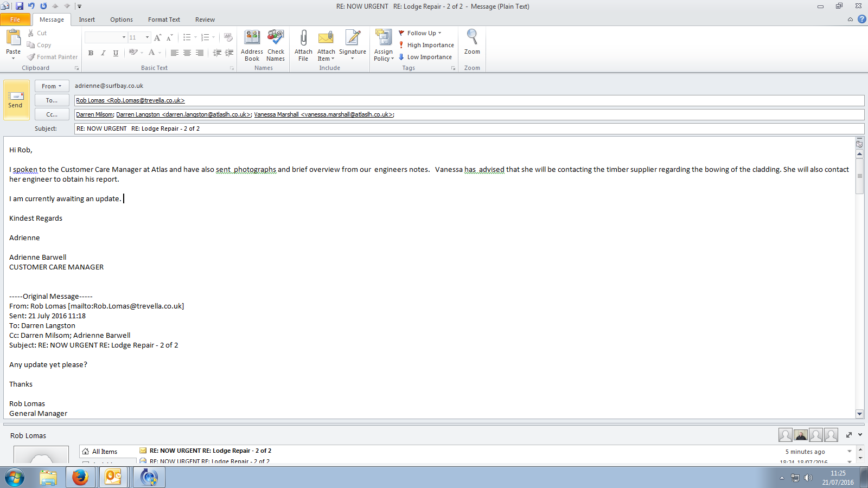Expand the Numbering list dropdown
Image resolution: width=868 pixels, height=488 pixels.
tap(213, 37)
